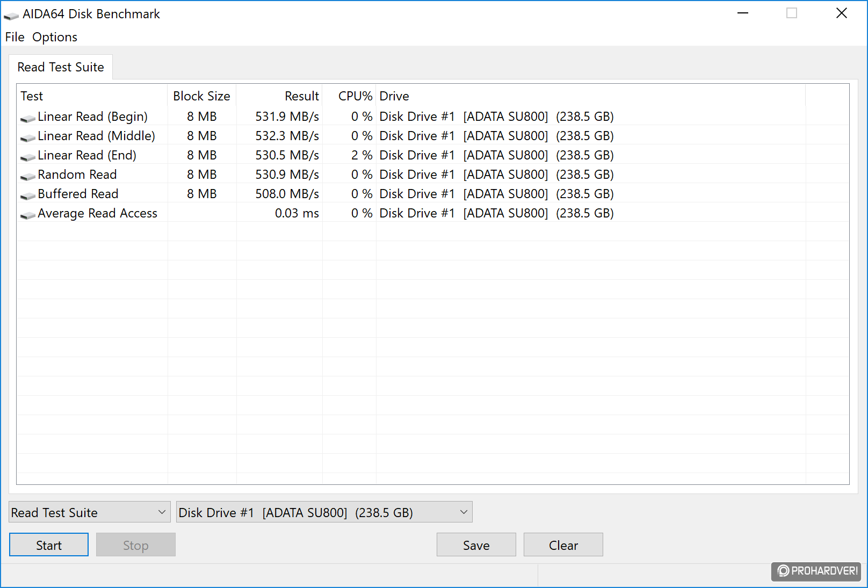Click disk icon beside Average Read Access

click(28, 215)
